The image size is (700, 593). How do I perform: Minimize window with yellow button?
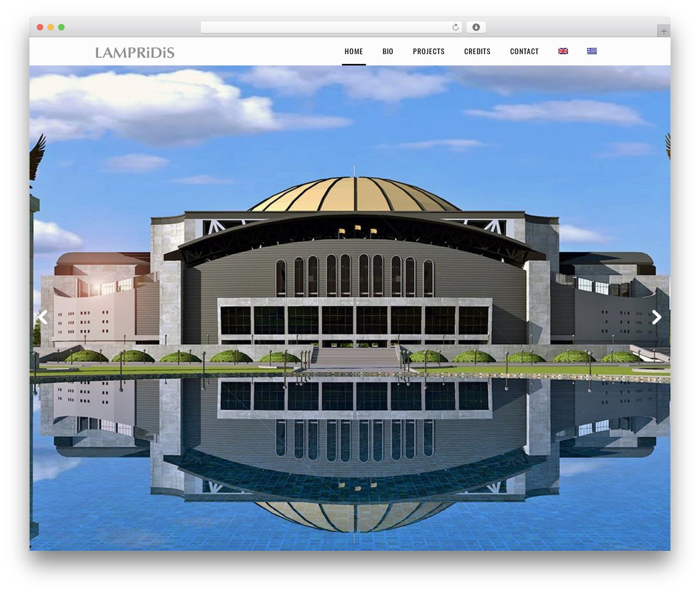(50, 27)
